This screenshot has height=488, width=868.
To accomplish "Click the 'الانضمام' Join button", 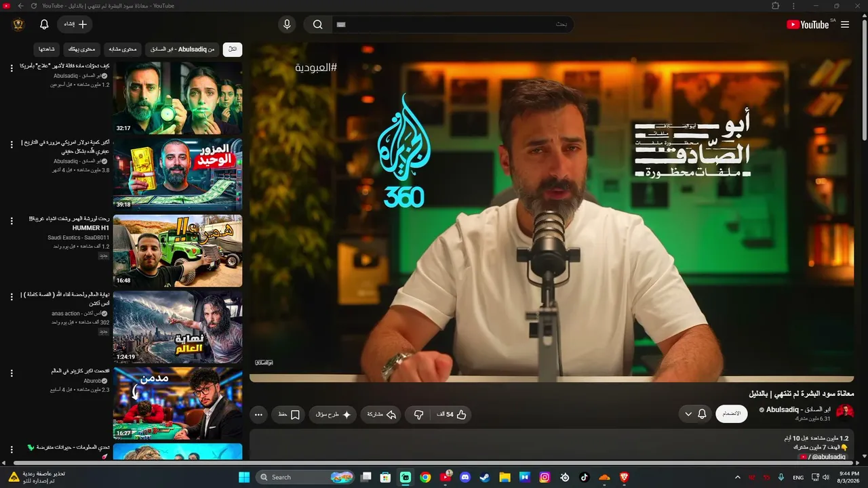I will coord(732,414).
